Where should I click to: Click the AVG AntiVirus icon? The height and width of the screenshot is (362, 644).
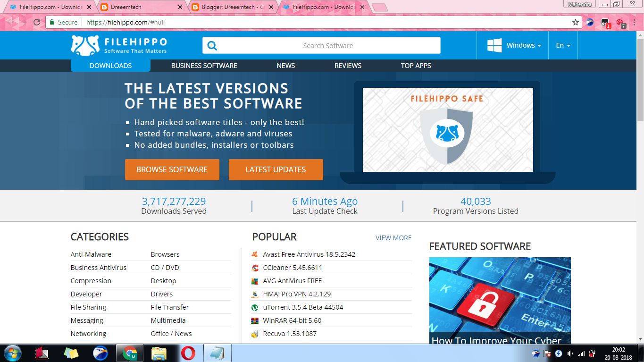[x=255, y=280]
